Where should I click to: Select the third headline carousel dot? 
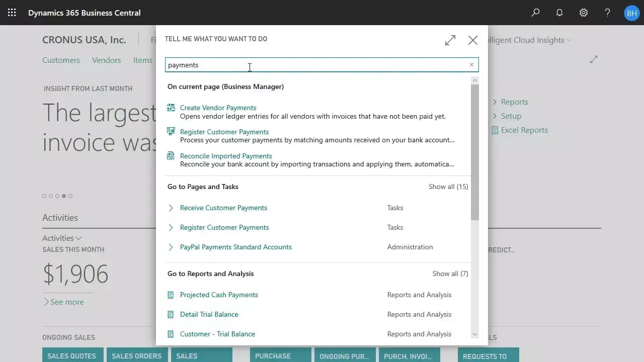(x=57, y=196)
